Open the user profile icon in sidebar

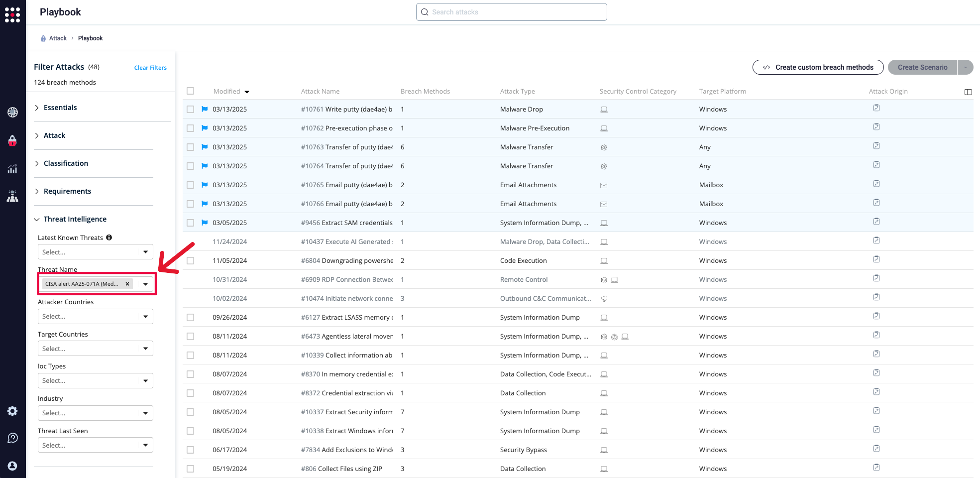click(12, 466)
